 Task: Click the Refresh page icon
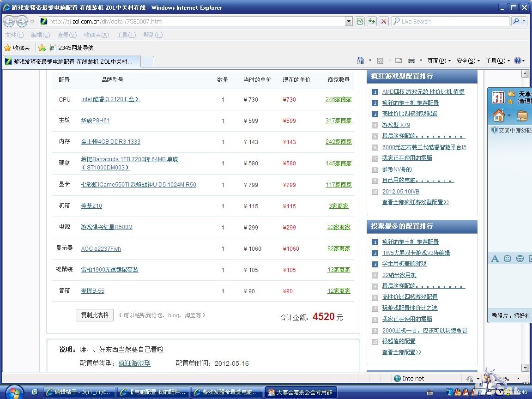pyautogui.click(x=371, y=21)
